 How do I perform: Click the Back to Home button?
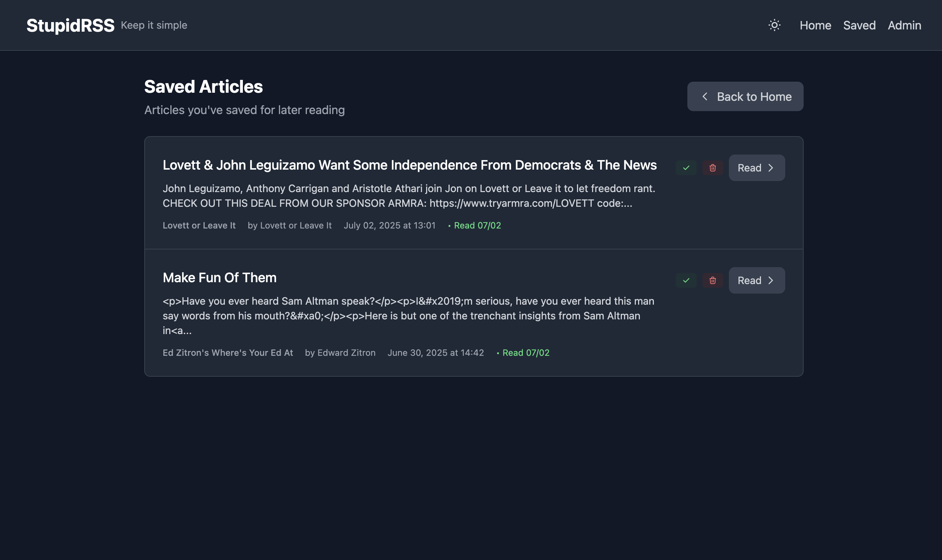pos(745,97)
